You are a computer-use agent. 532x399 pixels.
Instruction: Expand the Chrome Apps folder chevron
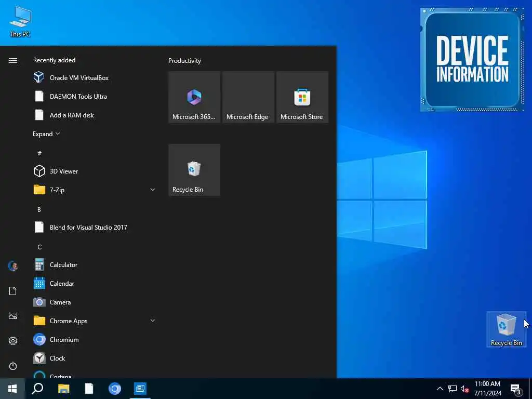(153, 320)
